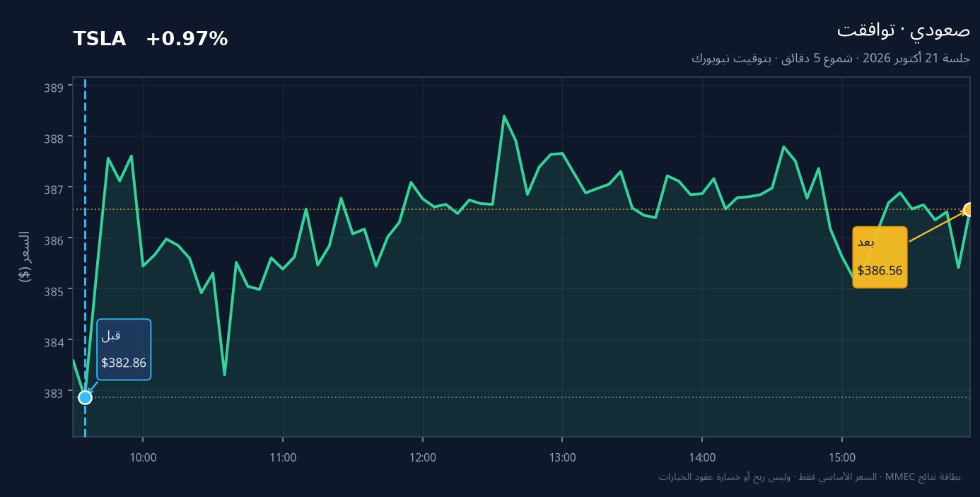This screenshot has width=980, height=497.
Task: Click the orange exit marker dot
Action: click(969, 209)
